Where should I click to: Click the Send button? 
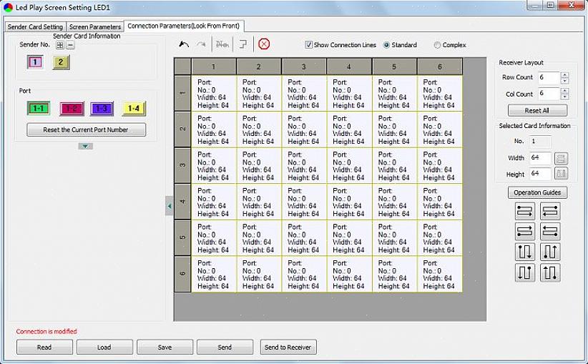pyautogui.click(x=225, y=347)
